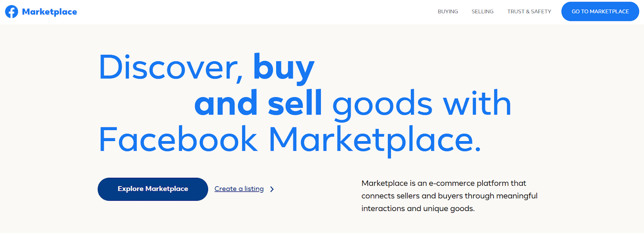This screenshot has height=233, width=644.
Task: Click the word goods in the headline
Action: tap(382, 106)
